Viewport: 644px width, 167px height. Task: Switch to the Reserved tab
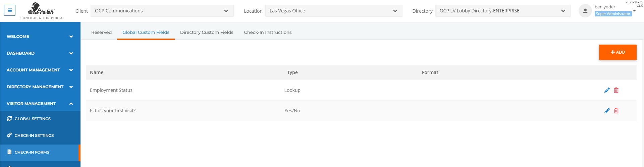101,33
